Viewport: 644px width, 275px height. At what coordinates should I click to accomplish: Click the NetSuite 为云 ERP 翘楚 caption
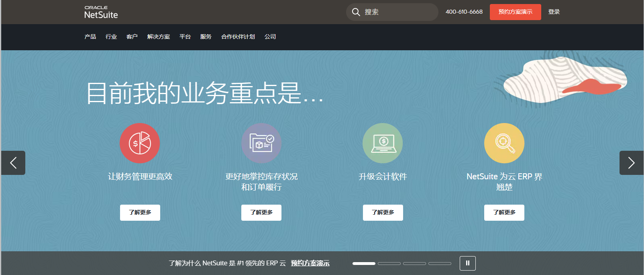[x=504, y=182]
